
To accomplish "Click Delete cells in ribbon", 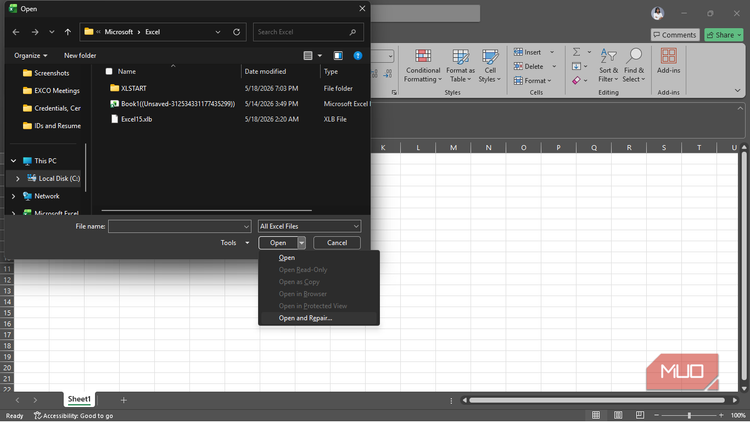I will click(x=529, y=67).
